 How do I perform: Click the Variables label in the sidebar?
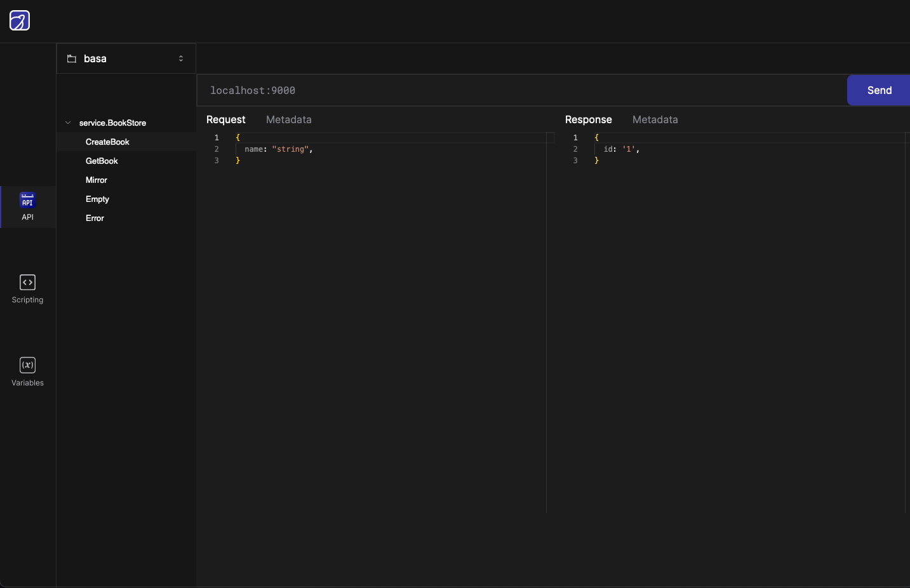coord(27,383)
